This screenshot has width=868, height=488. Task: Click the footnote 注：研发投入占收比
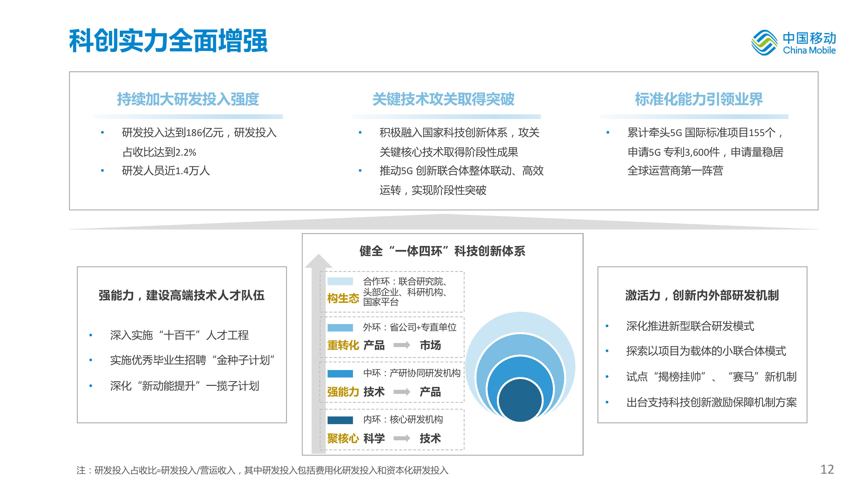coord(262,471)
